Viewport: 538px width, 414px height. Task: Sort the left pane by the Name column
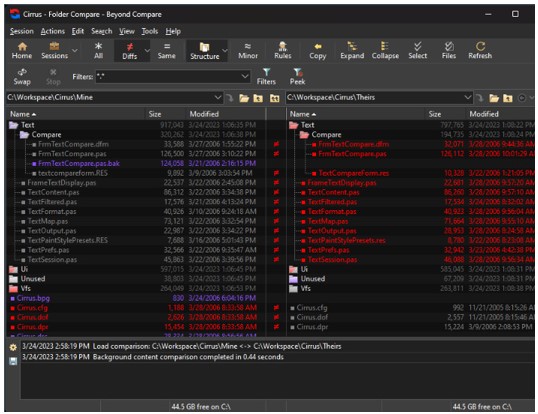(x=76, y=114)
